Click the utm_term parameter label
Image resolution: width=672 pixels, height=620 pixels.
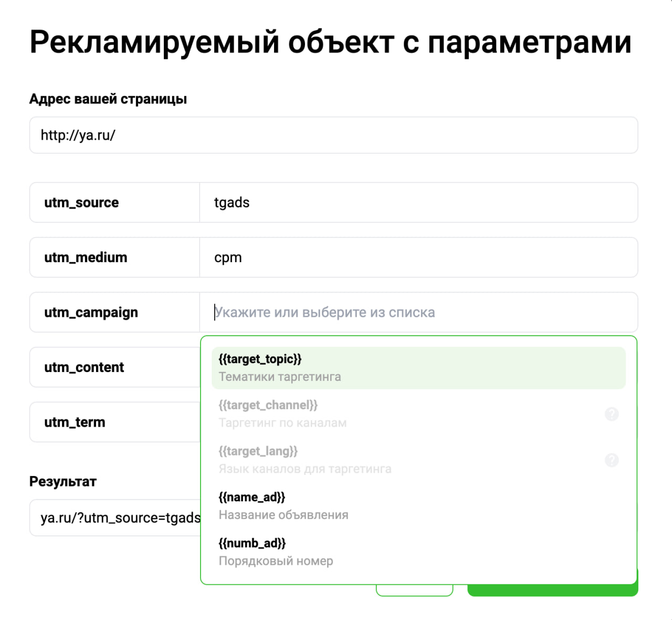[75, 422]
